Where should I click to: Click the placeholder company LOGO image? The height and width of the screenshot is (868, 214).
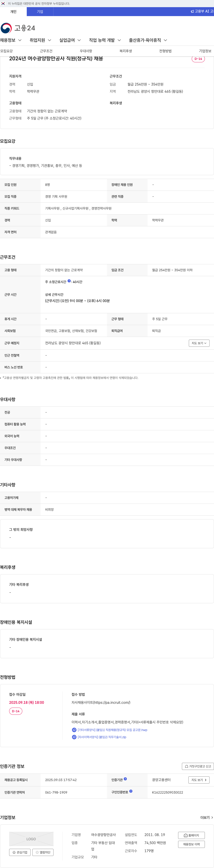click(x=31, y=839)
